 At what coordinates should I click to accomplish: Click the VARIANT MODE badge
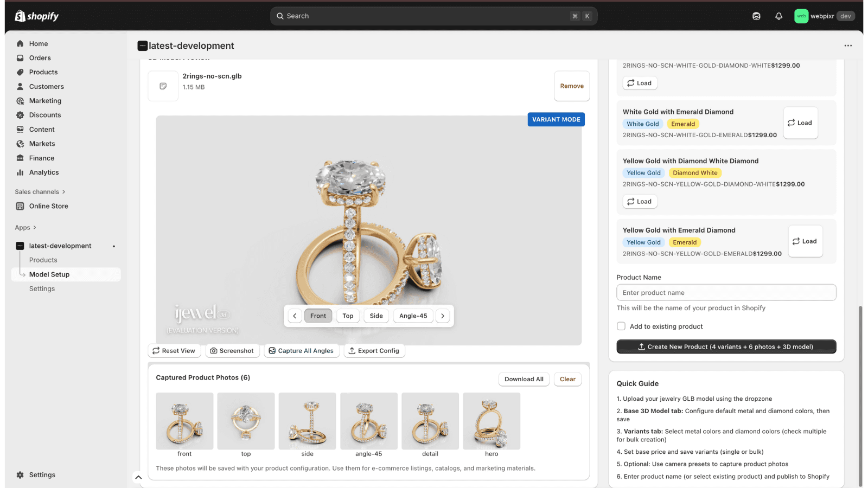pyautogui.click(x=556, y=120)
